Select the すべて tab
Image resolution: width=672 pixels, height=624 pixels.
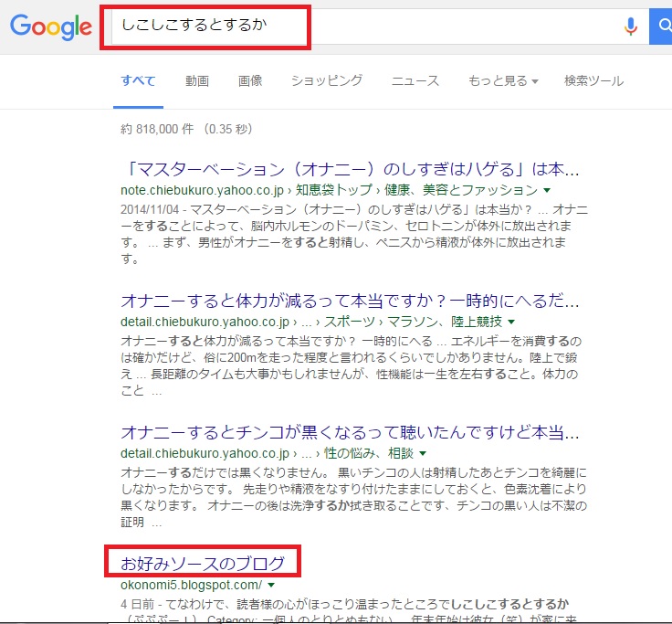138,80
